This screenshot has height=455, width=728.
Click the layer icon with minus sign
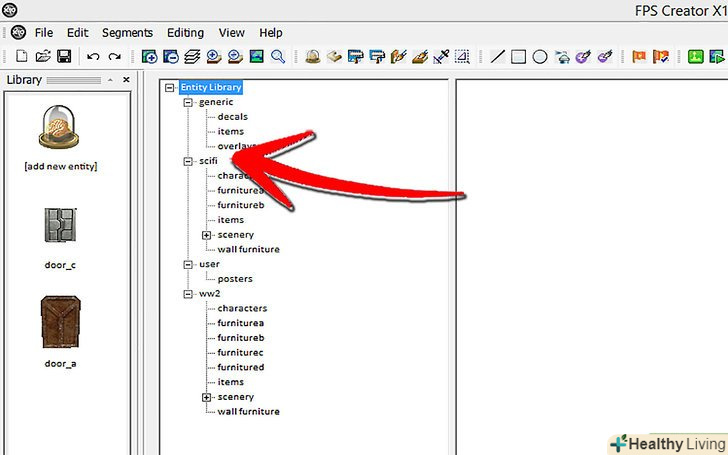(x=171, y=57)
